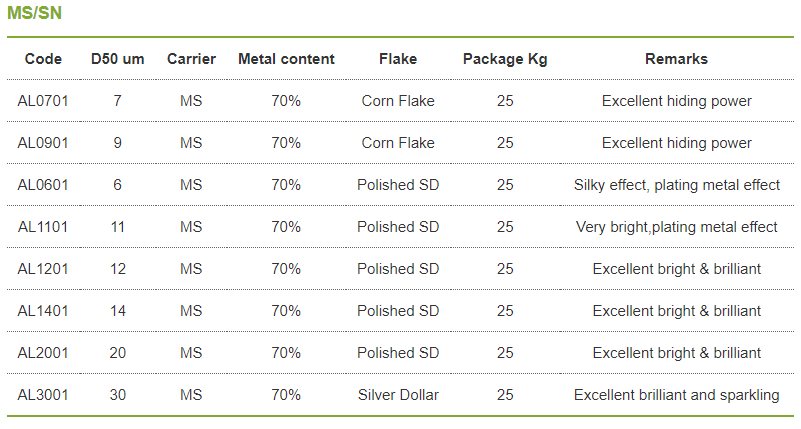This screenshot has height=429, width=801.
Task: Select product code AL0901
Action: [x=43, y=142]
